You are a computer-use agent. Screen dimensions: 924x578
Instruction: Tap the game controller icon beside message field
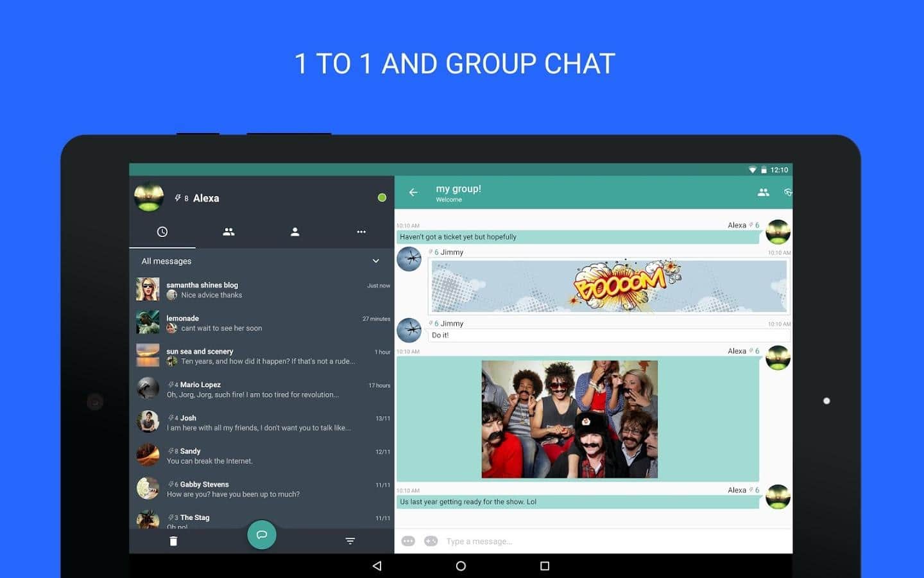431,541
